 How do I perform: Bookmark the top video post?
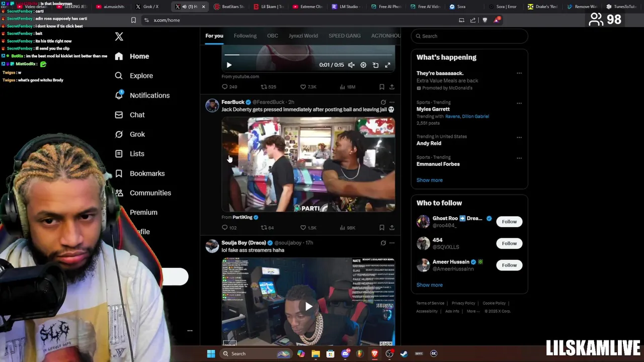(x=382, y=86)
